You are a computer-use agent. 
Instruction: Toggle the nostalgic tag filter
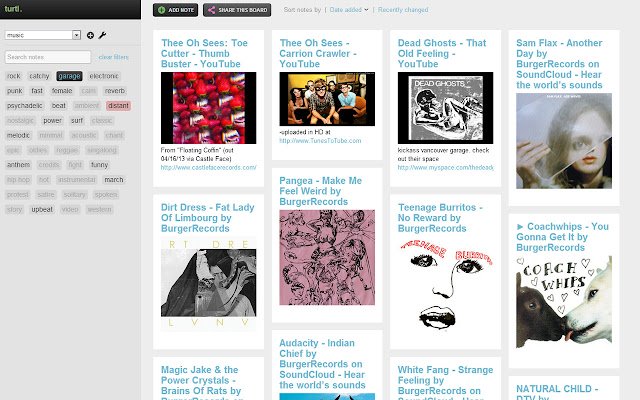[20, 120]
